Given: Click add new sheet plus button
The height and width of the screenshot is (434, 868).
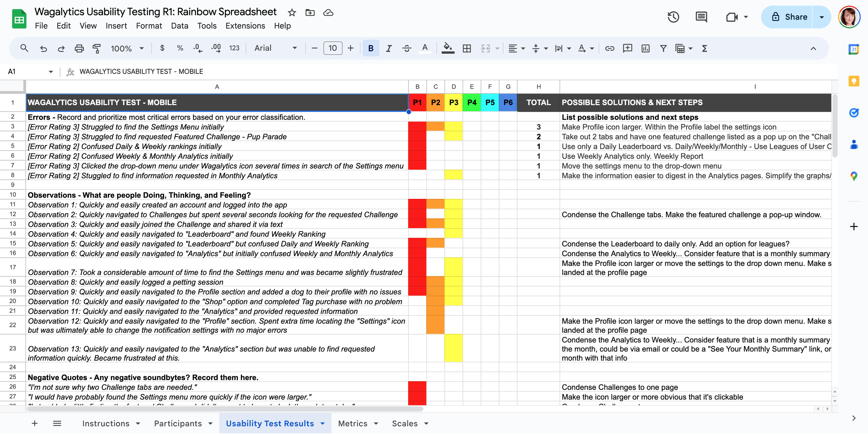Looking at the screenshot, I should pos(34,424).
